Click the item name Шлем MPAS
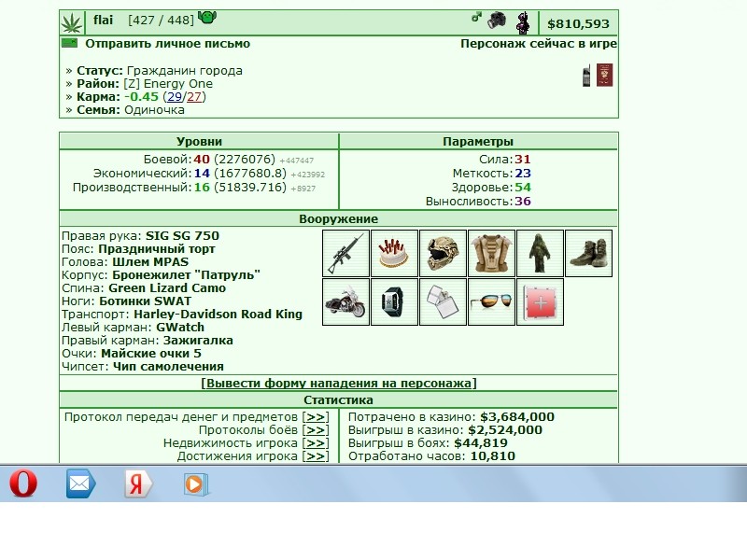747x560 pixels. pyautogui.click(x=150, y=262)
